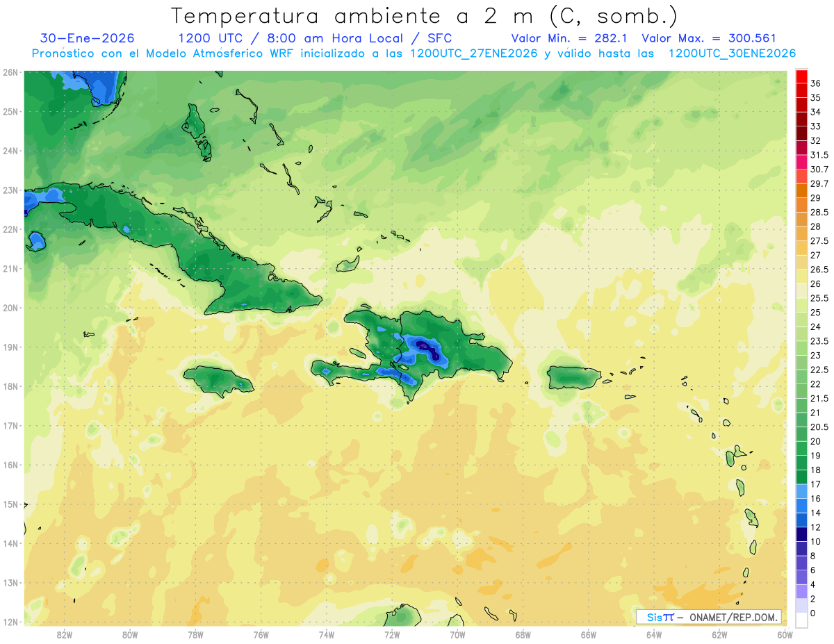Click the legend value '23.5'
This screenshot has width=834, height=644.
click(819, 341)
